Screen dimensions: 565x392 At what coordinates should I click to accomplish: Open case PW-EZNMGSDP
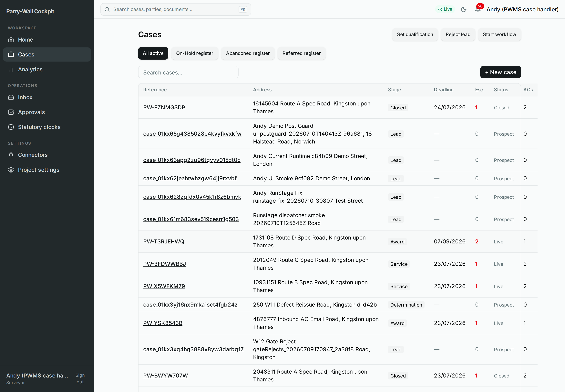[x=164, y=107]
